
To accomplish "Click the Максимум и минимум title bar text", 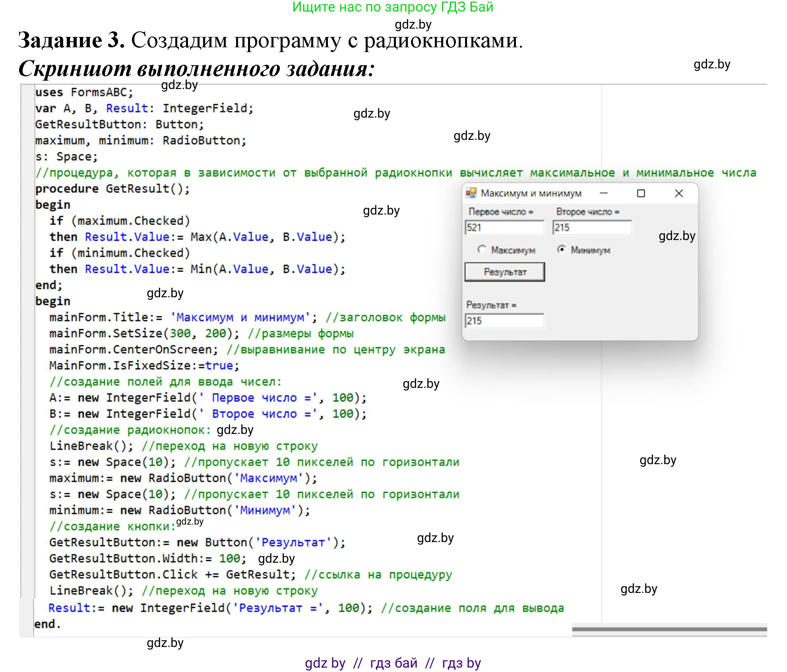I will click(531, 194).
